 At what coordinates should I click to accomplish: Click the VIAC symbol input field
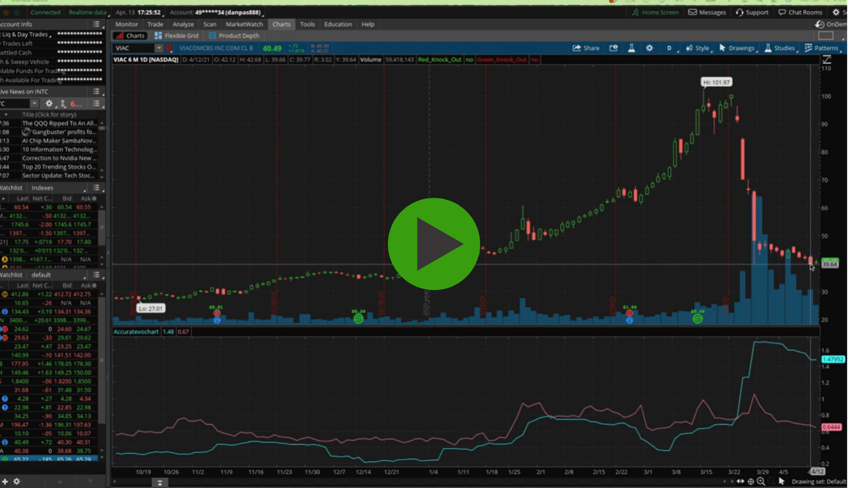(133, 48)
